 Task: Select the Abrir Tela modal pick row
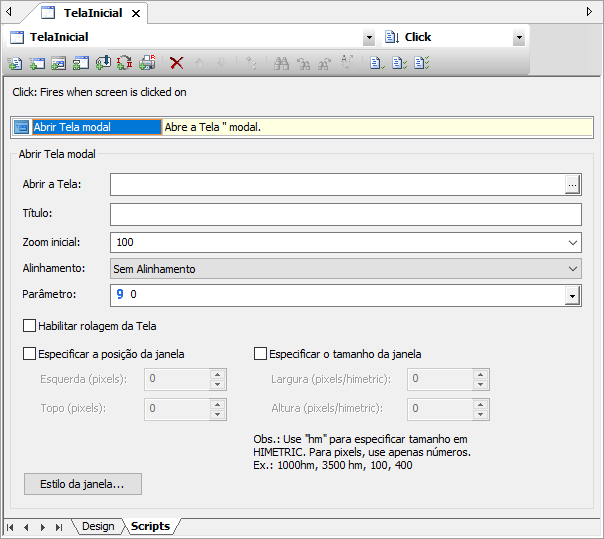[97, 127]
